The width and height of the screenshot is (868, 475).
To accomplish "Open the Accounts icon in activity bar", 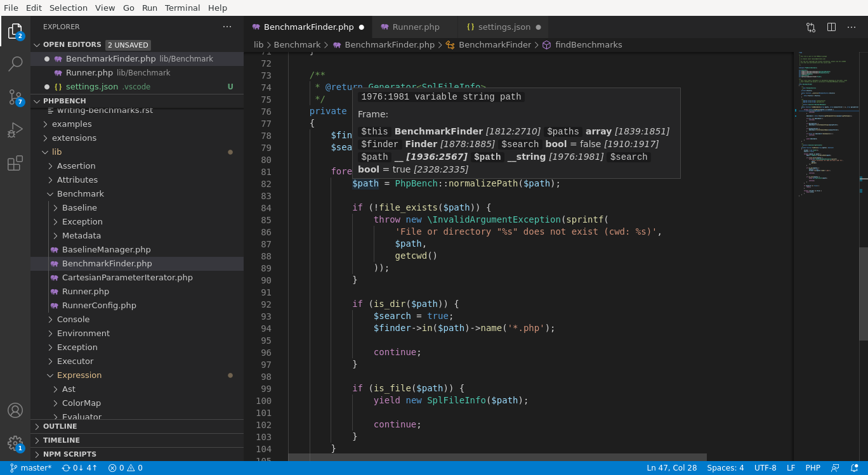I will 15,410.
